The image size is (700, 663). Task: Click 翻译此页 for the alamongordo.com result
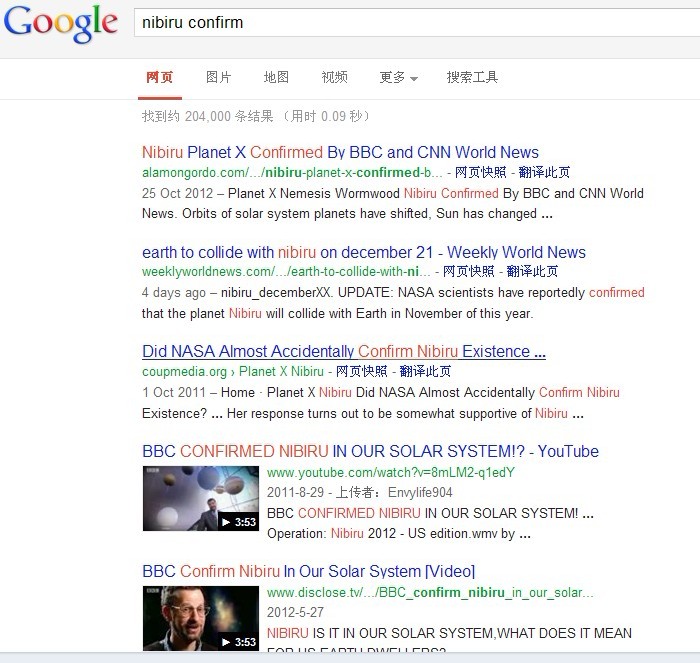pos(544,172)
